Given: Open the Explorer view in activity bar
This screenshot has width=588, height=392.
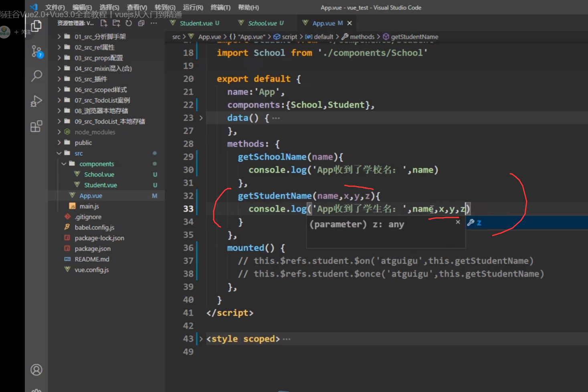Looking at the screenshot, I should (36, 26).
